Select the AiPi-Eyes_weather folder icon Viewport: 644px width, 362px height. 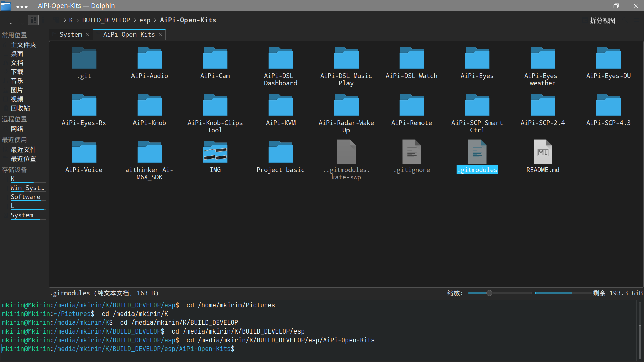point(543,58)
